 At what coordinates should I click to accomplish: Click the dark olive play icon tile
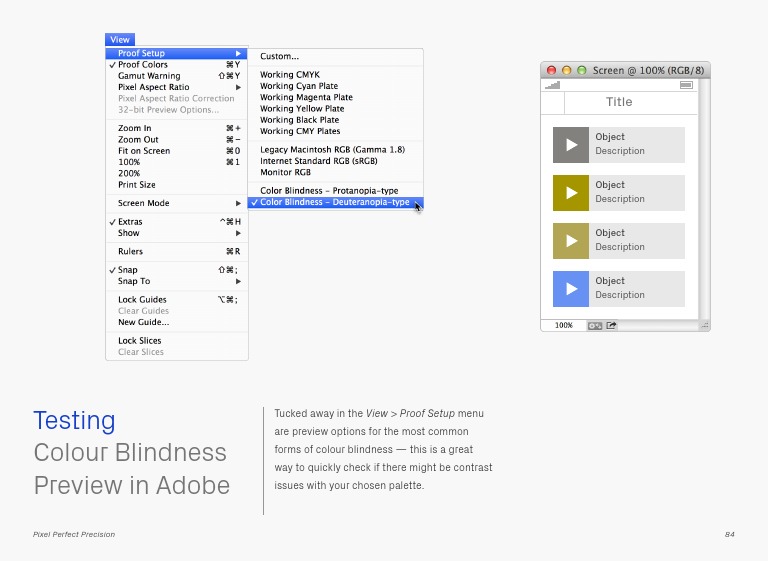[571, 193]
